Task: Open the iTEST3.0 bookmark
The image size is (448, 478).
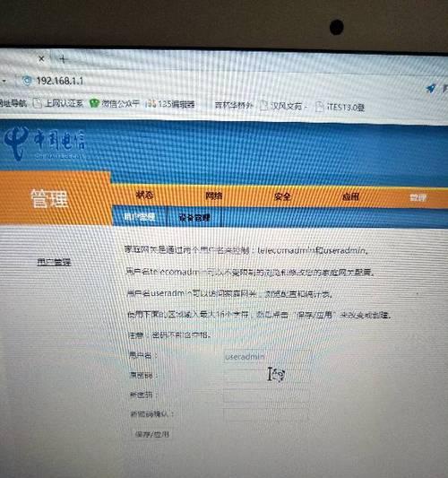Action: 340,107
